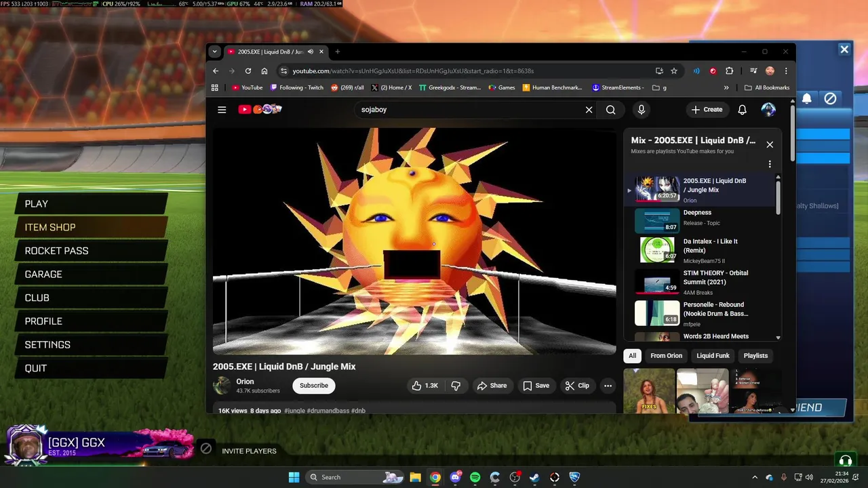Open the Chrome three-dot menu

point(786,70)
